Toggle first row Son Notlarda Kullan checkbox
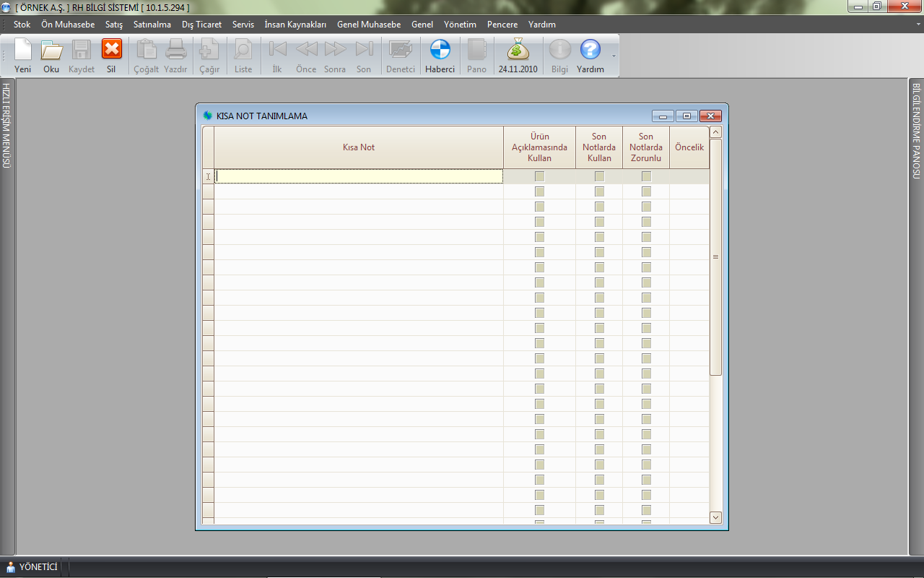Image resolution: width=924 pixels, height=578 pixels. pos(599,176)
